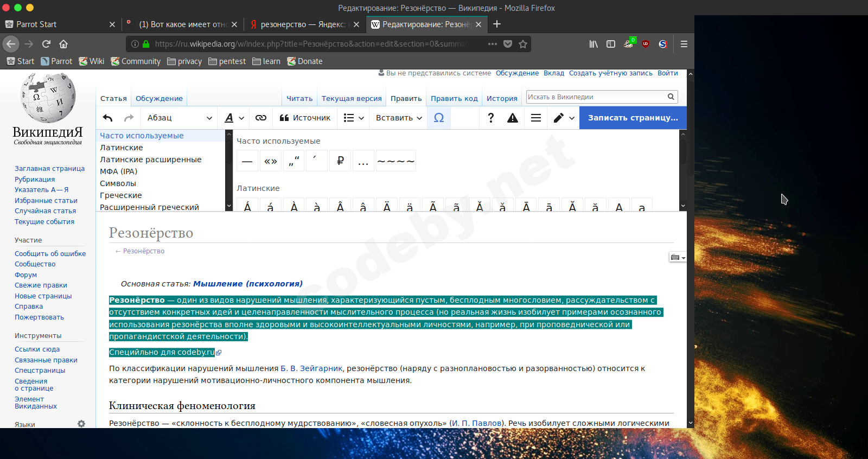The image size is (868, 459).
Task: Click the Wikipedia search input field
Action: (596, 97)
